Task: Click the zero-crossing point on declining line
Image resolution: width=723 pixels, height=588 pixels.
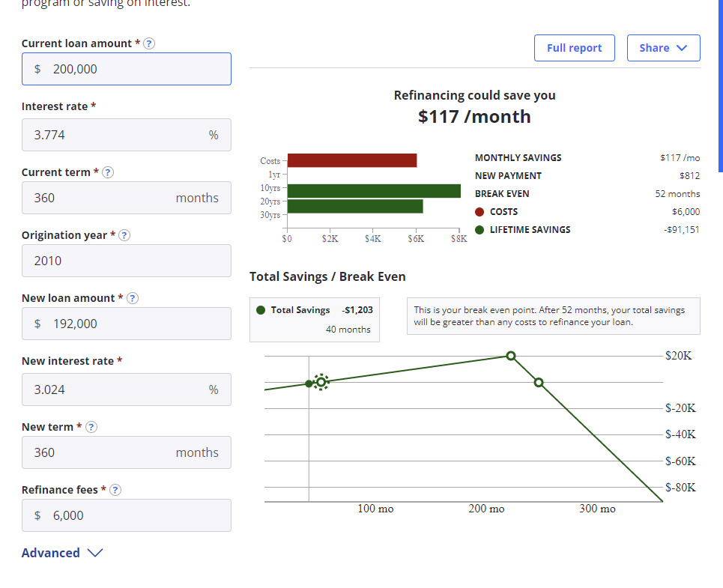Action: pyautogui.click(x=539, y=383)
